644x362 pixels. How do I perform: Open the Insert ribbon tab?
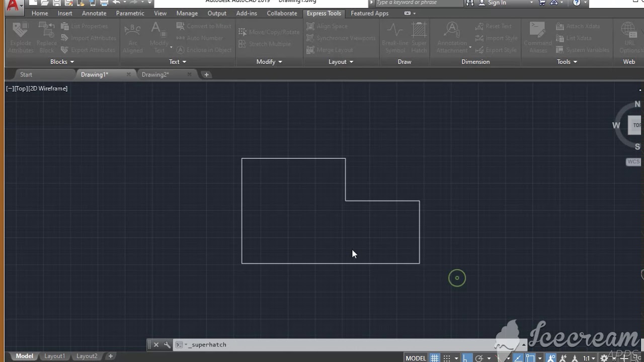click(x=65, y=14)
